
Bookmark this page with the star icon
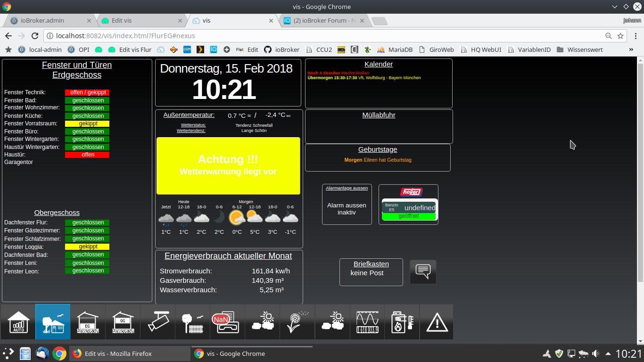[620, 36]
